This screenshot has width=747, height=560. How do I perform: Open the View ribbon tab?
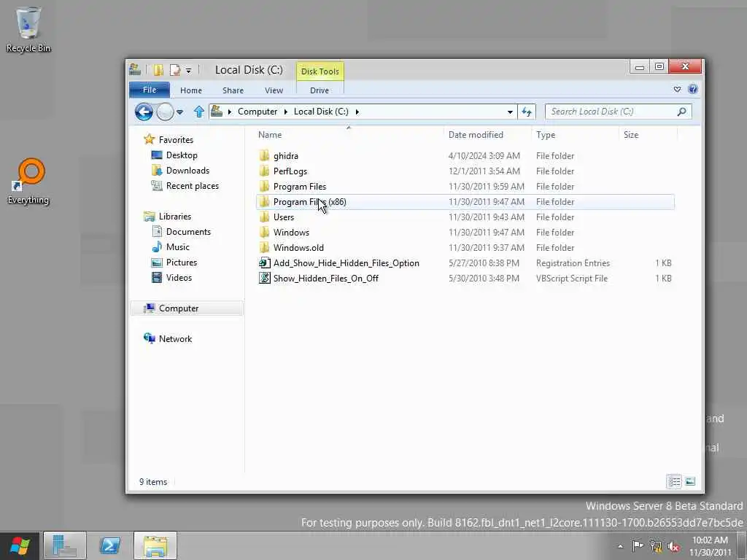pyautogui.click(x=274, y=90)
